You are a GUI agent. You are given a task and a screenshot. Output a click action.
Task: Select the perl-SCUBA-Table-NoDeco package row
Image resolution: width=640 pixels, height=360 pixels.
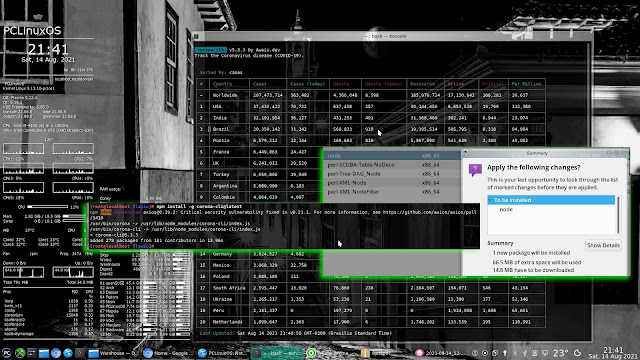(x=393, y=165)
